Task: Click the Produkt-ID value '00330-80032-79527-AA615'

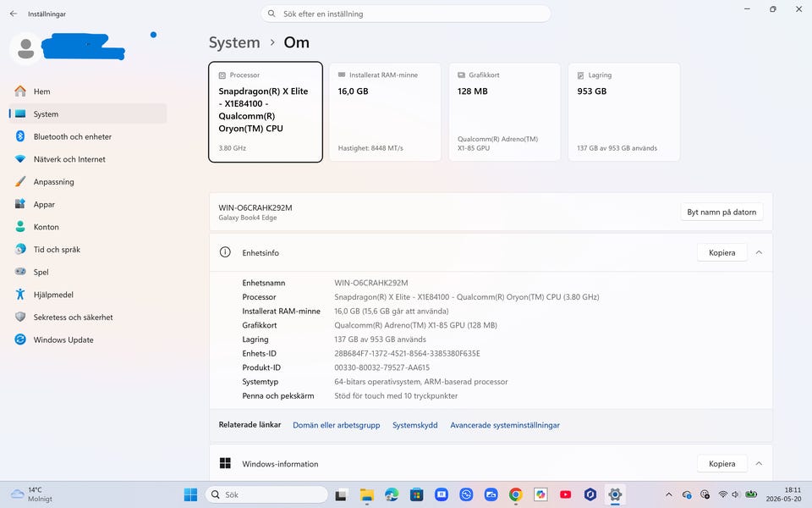Action: point(381,367)
